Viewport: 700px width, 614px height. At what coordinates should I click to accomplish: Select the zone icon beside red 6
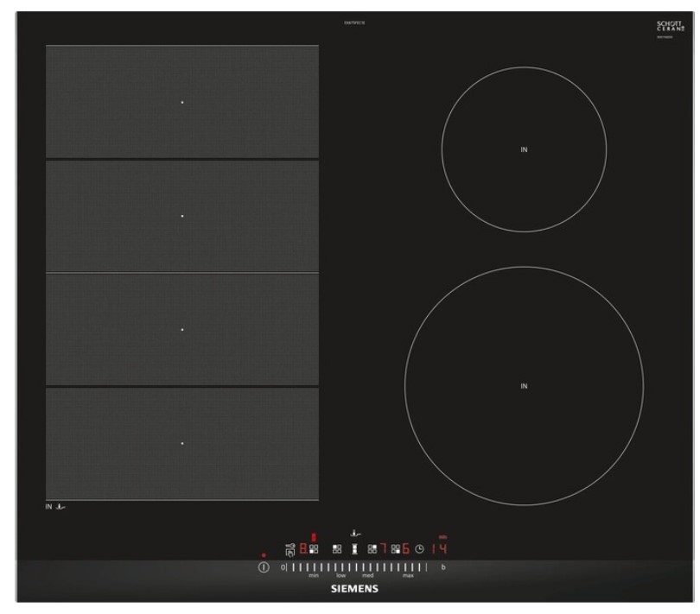tap(395, 548)
